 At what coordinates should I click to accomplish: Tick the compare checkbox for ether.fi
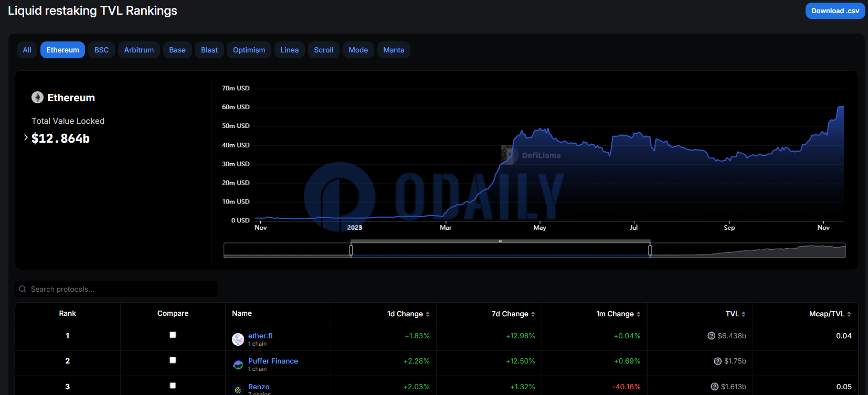pos(173,335)
